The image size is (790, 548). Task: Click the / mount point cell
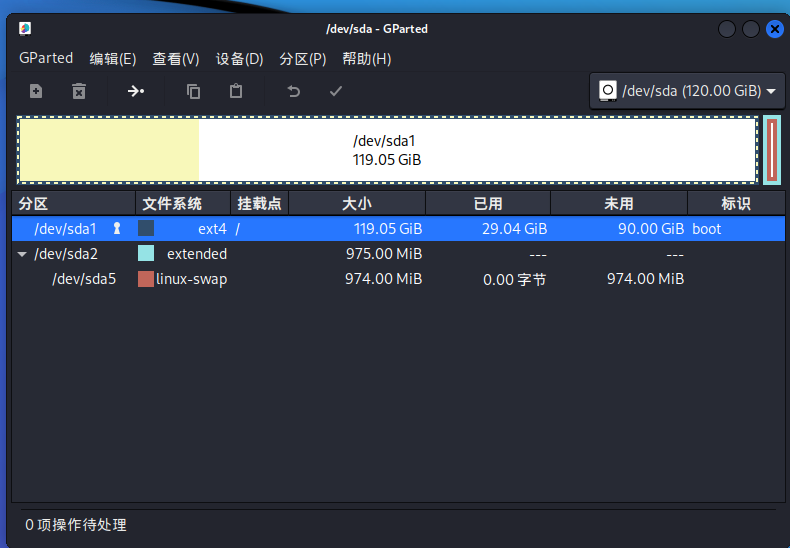(237, 229)
